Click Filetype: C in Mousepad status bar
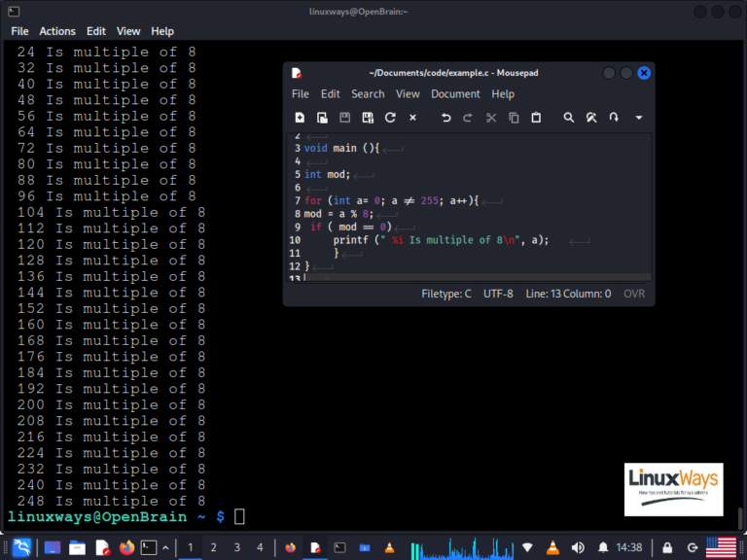 445,294
